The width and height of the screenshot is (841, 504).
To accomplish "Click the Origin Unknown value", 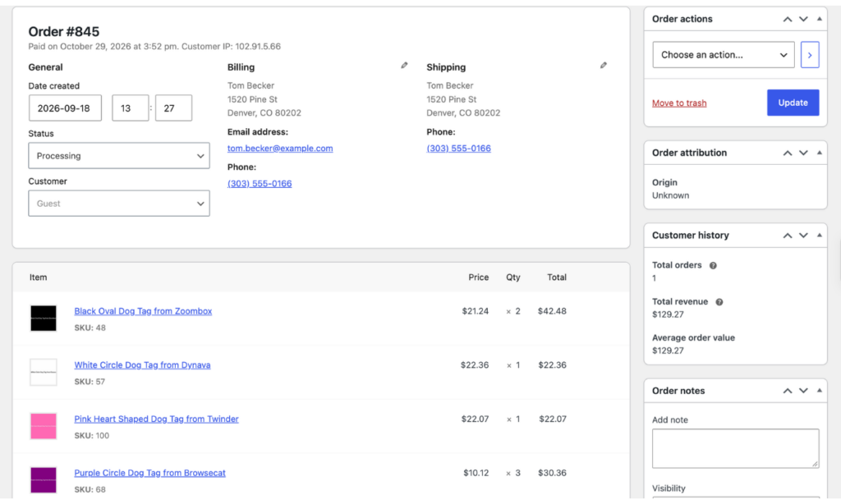I will coord(670,195).
